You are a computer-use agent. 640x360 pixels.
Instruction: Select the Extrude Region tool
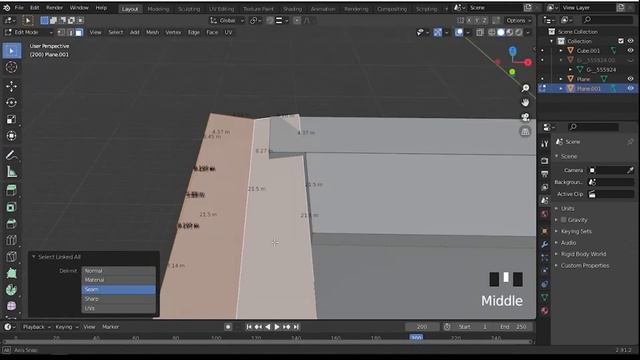[11, 190]
